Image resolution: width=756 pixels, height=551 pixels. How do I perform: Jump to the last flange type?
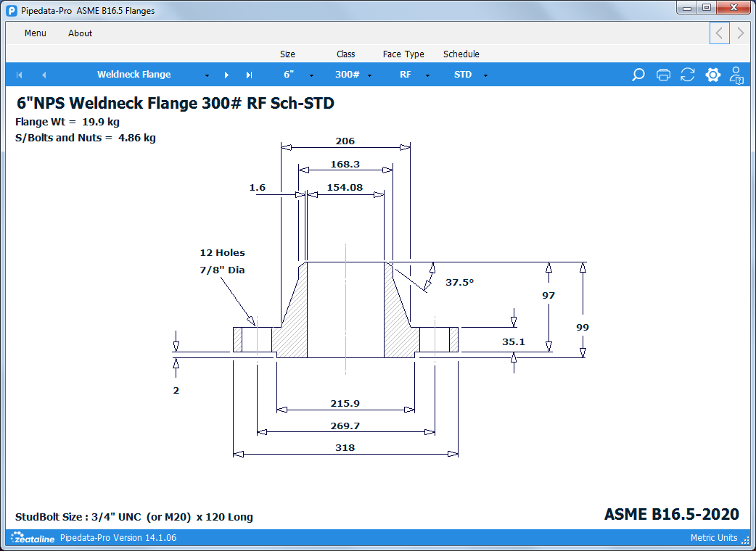[x=249, y=75]
